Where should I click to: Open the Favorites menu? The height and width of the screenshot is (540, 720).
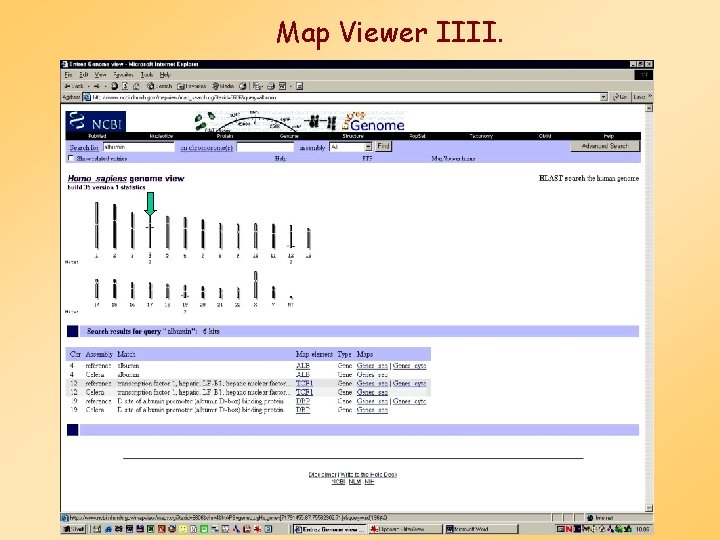(123, 74)
